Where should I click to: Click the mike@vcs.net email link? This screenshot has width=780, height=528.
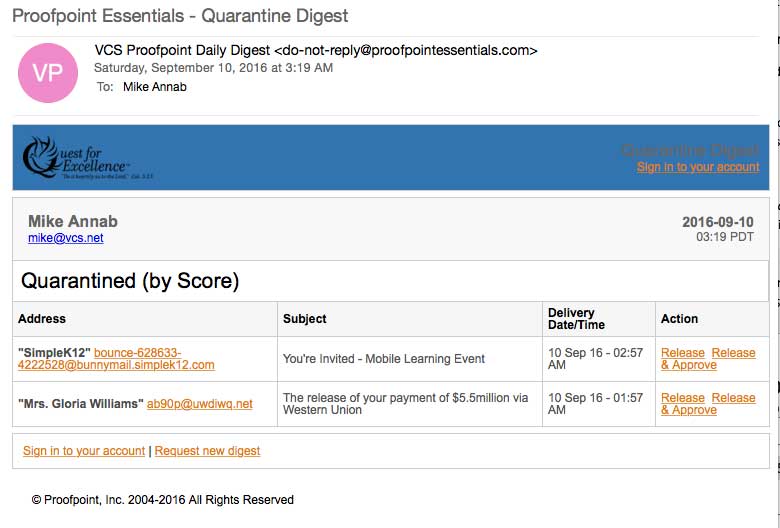coord(65,238)
